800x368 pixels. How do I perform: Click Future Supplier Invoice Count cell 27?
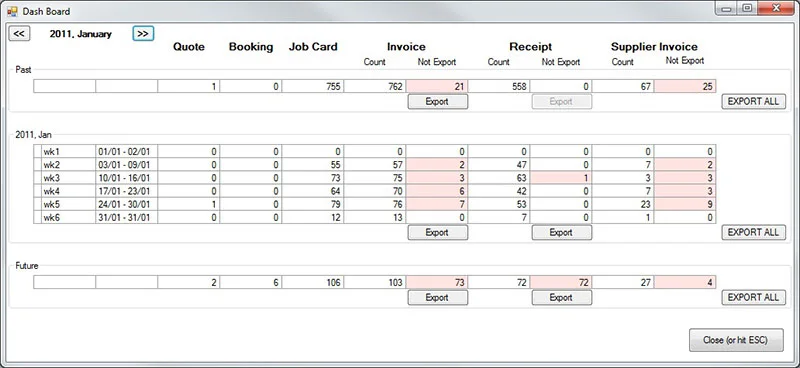623,282
